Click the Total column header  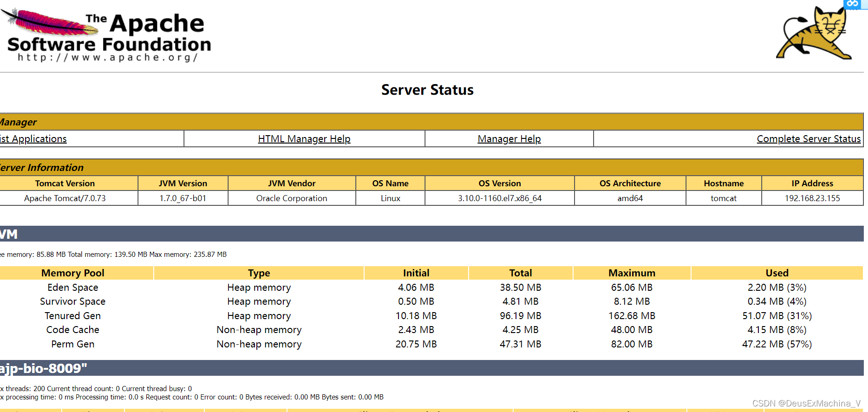521,273
